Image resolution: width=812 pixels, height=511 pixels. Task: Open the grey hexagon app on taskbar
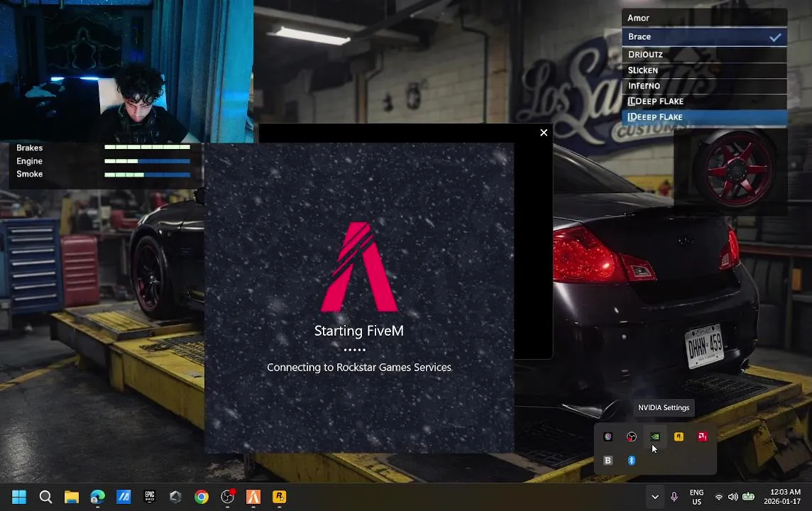point(175,497)
